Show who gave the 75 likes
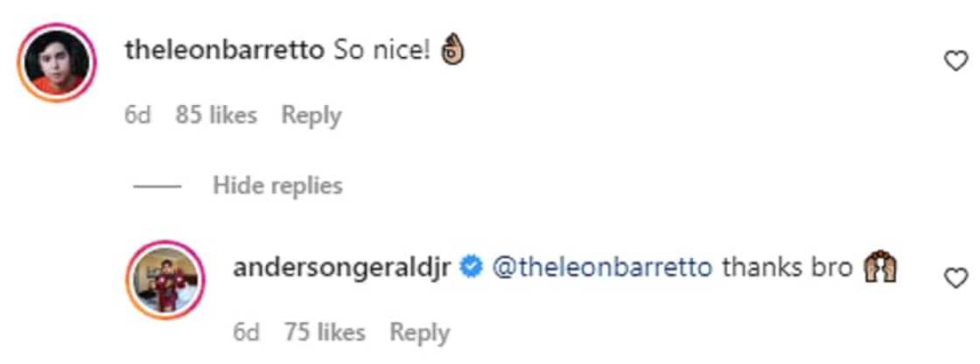Screen dimensions: 980x364 (325, 332)
